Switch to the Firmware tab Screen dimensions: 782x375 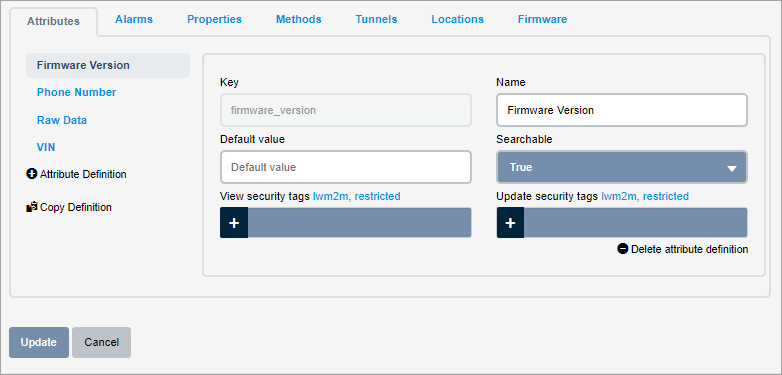pos(542,19)
